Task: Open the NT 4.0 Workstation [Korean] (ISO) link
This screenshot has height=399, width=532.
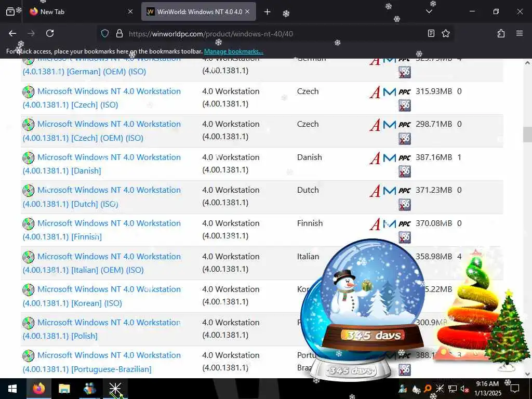Action: click(102, 296)
